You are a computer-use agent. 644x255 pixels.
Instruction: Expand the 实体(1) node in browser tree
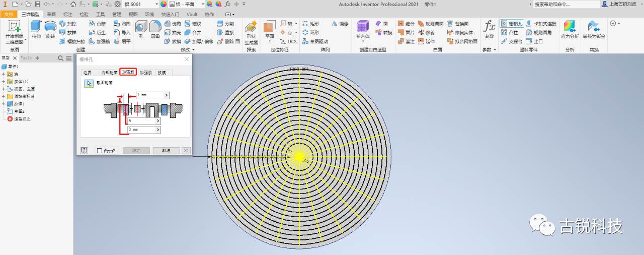pyautogui.click(x=4, y=81)
